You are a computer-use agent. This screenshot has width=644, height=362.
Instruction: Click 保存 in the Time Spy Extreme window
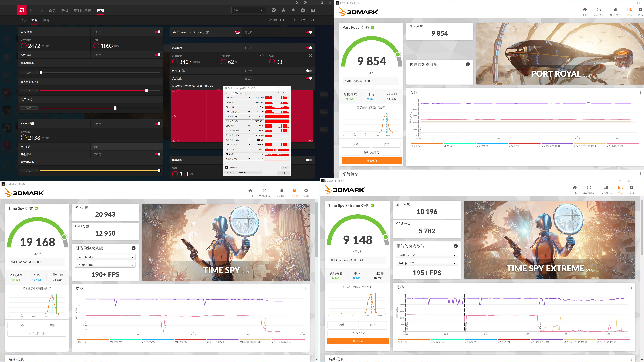click(x=372, y=325)
